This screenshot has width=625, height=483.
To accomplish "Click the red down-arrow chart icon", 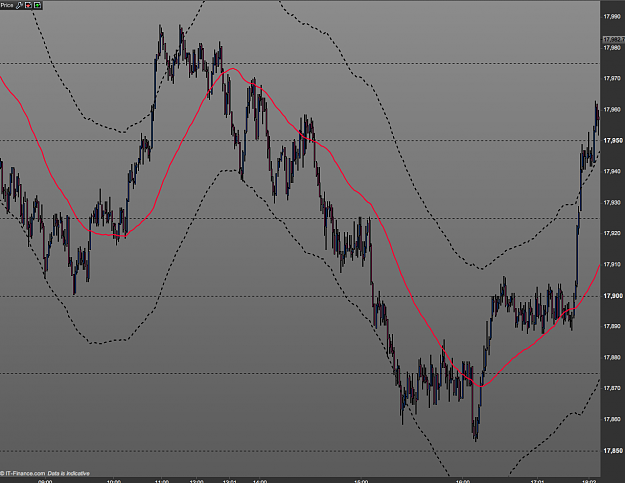I will click(x=28, y=5).
